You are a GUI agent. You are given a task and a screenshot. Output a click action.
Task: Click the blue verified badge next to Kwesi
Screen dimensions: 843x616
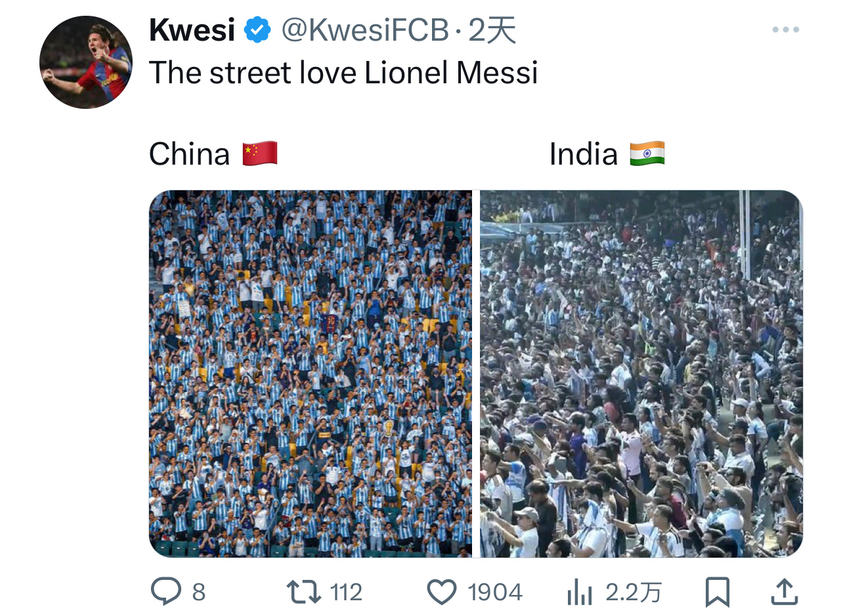coord(252,29)
